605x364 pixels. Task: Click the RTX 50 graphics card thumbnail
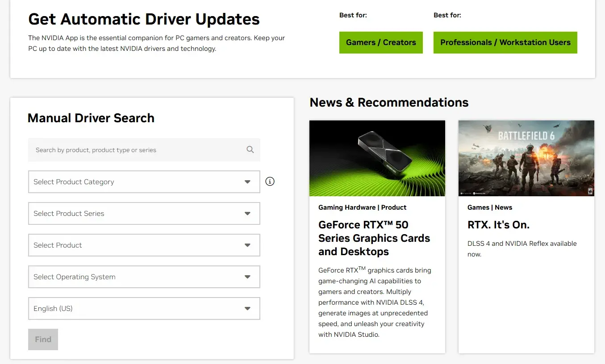(377, 158)
